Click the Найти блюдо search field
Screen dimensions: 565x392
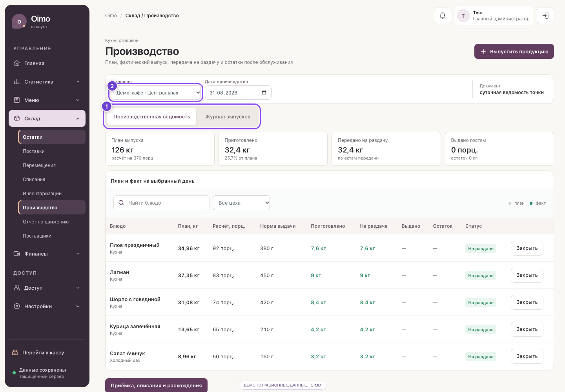pyautogui.click(x=161, y=203)
